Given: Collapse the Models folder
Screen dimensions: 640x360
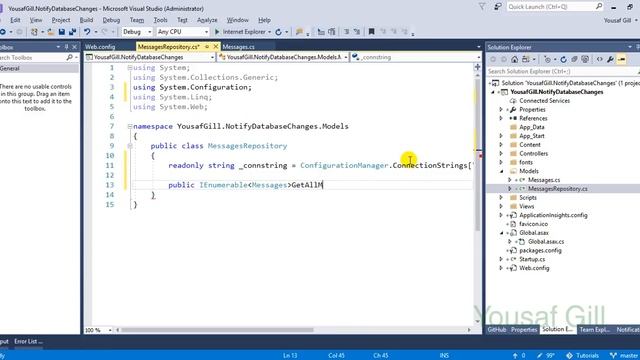Looking at the screenshot, I should [x=501, y=171].
